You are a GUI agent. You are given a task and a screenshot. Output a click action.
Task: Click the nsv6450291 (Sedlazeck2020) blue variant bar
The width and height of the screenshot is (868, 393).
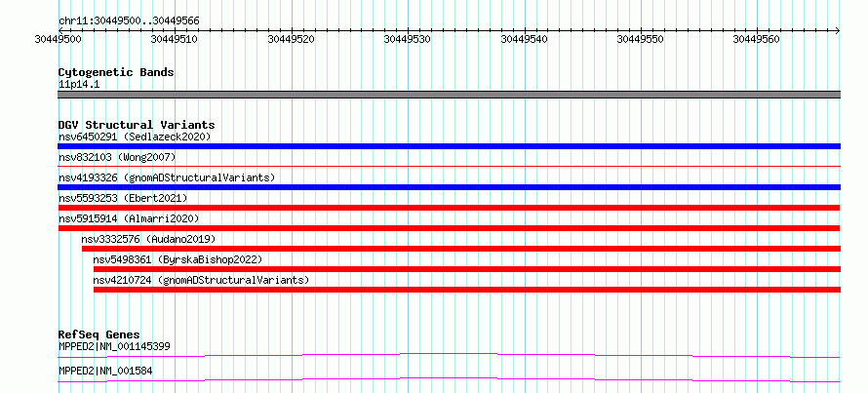pyautogui.click(x=449, y=146)
